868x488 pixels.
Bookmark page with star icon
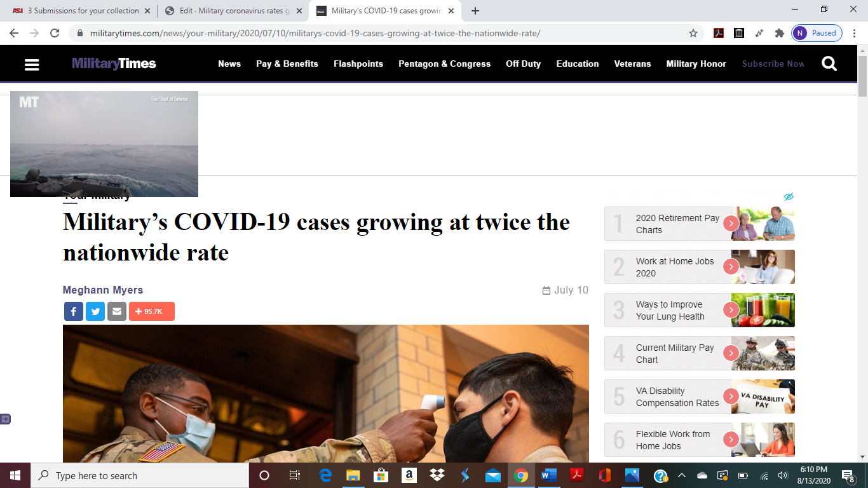(693, 33)
